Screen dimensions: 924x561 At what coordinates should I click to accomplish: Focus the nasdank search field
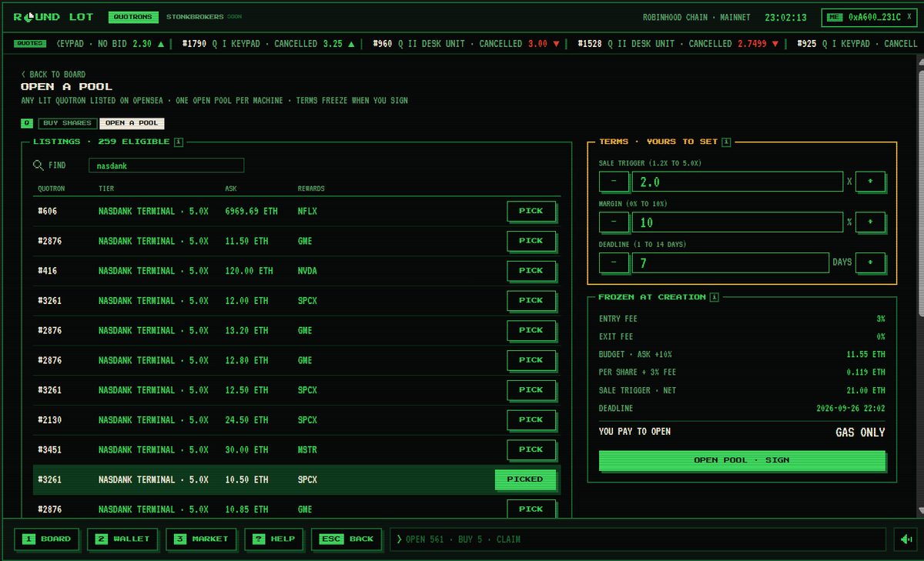click(x=166, y=165)
